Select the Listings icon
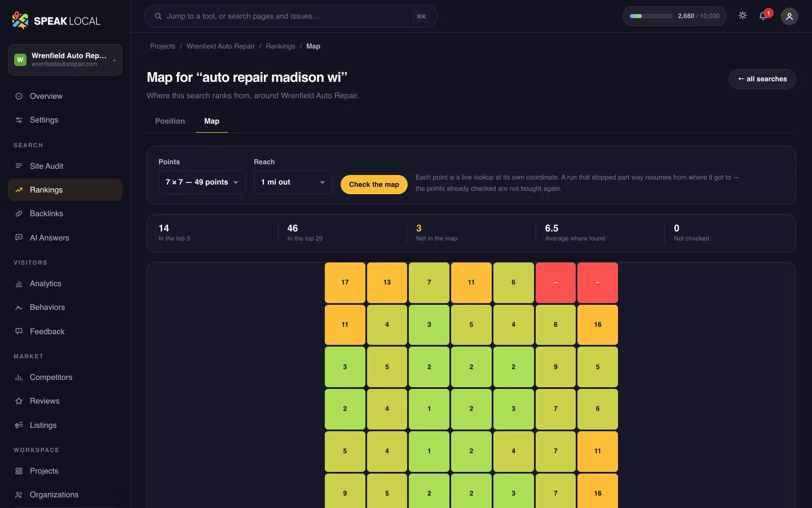Viewport: 812px width, 508px height. tap(19, 426)
